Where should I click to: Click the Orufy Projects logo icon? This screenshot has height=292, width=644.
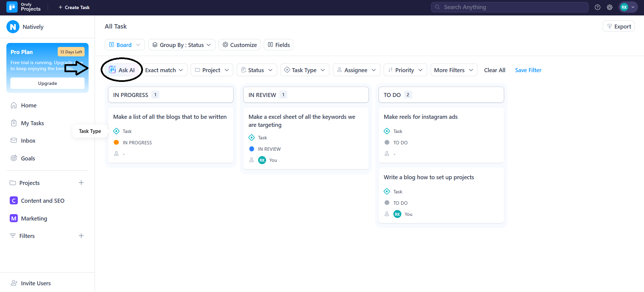coord(12,7)
